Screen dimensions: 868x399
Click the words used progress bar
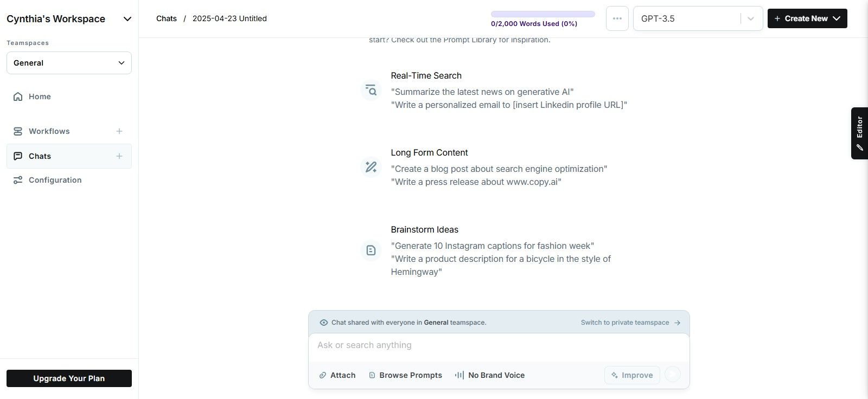[x=542, y=14]
